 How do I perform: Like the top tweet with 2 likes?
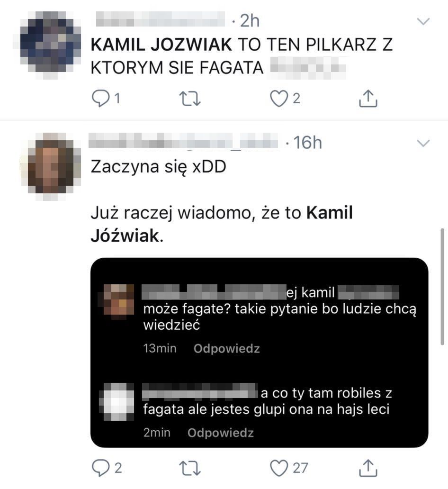tap(278, 99)
